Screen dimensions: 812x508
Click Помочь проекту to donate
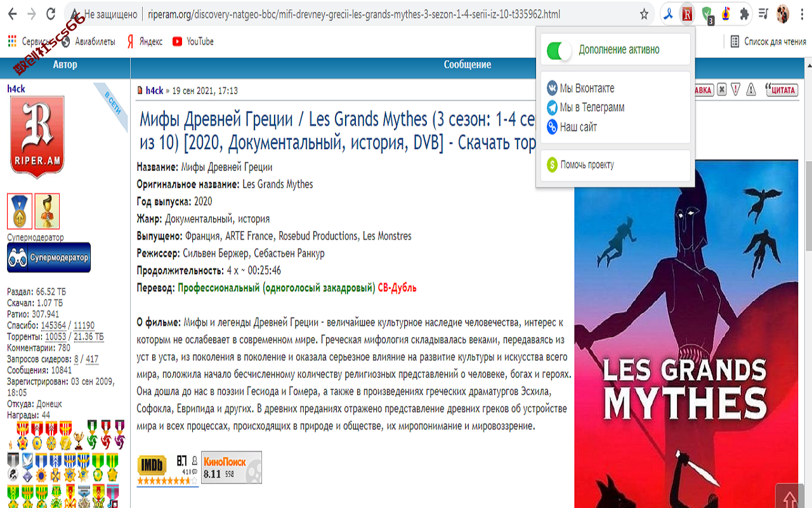coord(580,165)
